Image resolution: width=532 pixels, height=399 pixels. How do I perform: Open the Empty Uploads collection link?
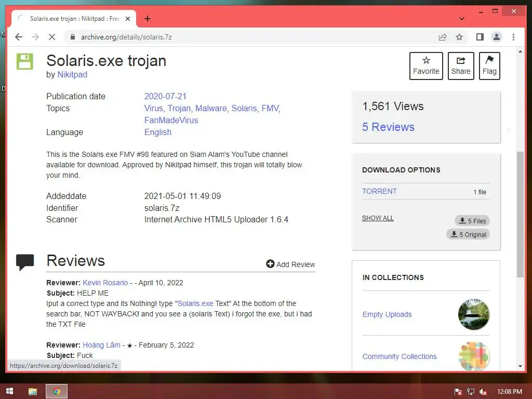tap(387, 314)
